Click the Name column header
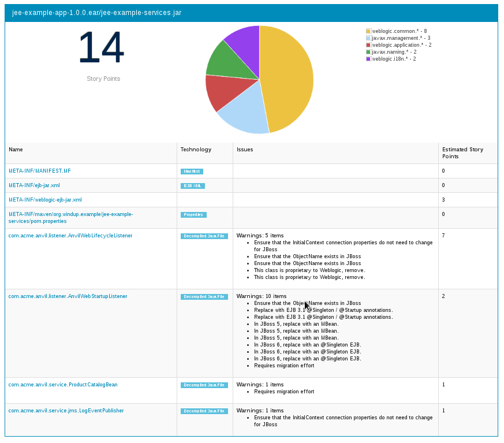The image size is (504, 443). [x=16, y=150]
